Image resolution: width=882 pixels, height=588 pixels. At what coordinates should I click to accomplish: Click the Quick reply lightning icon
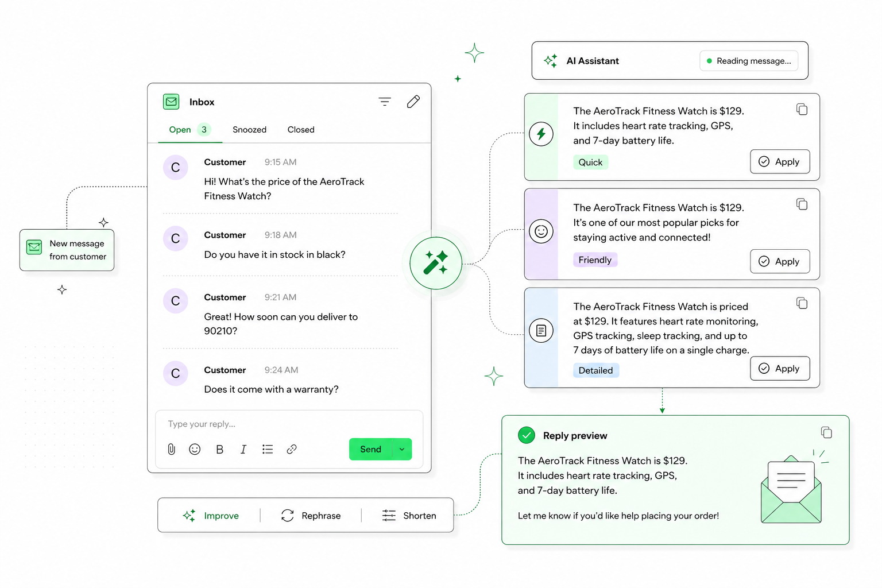(541, 134)
